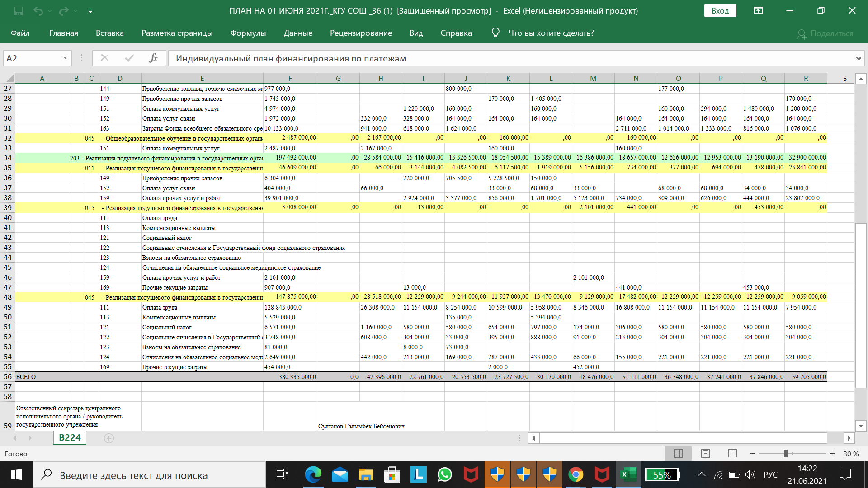This screenshot has height=488, width=868.
Task: Click the 80 % zoom level
Action: pyautogui.click(x=851, y=454)
